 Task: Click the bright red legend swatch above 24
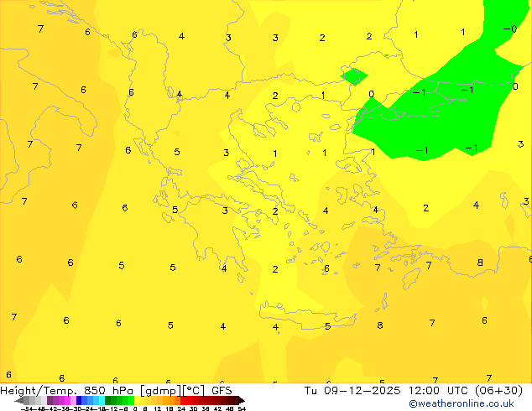[183, 400]
